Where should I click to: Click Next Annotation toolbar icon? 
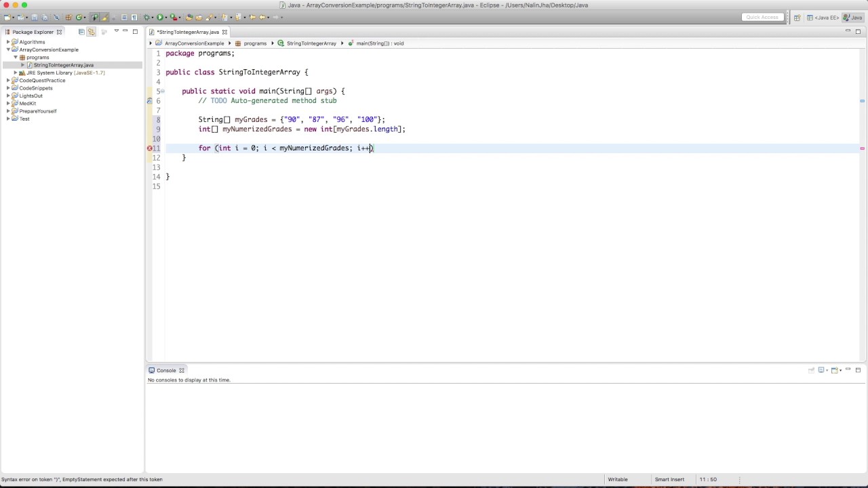[224, 17]
